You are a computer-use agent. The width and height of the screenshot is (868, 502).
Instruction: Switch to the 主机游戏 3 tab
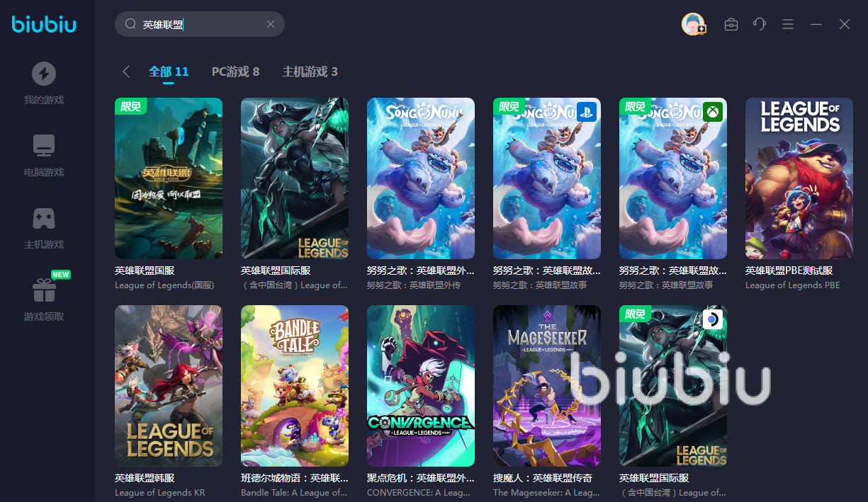coord(310,72)
